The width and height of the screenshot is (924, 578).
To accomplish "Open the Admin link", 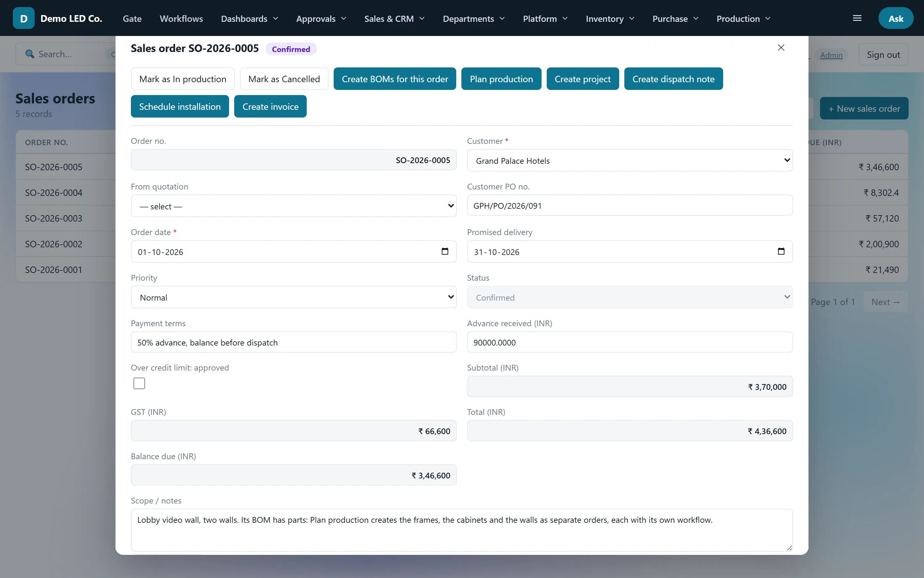I will [831, 55].
